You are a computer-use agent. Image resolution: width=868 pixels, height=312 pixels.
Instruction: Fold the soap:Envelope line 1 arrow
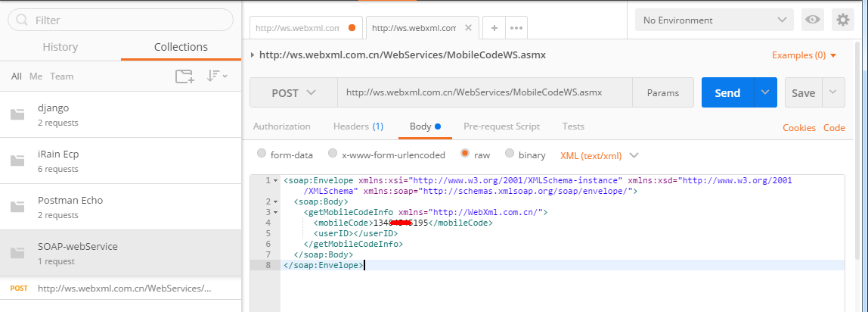coord(276,181)
